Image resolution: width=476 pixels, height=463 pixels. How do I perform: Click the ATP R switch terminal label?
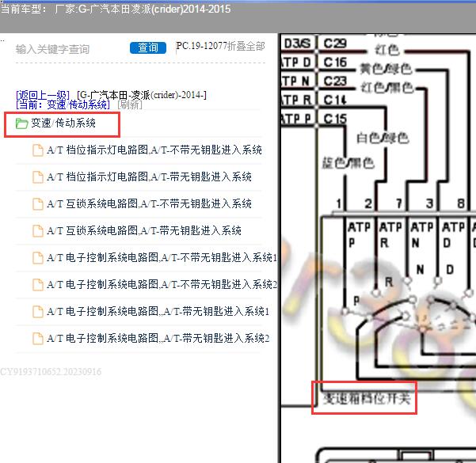coord(390,234)
